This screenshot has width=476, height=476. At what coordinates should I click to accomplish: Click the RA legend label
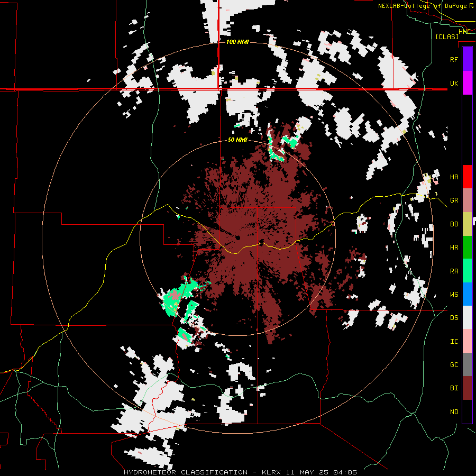pyautogui.click(x=454, y=271)
